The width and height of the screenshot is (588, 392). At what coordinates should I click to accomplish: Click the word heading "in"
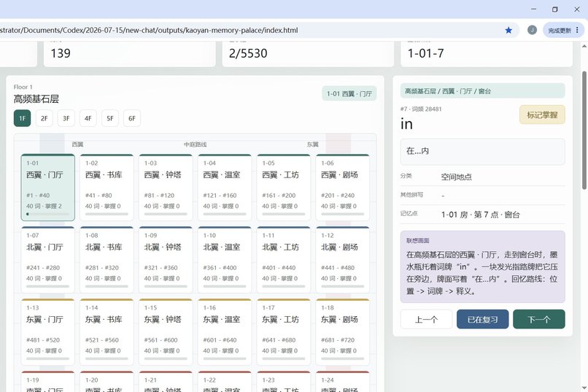tap(406, 124)
